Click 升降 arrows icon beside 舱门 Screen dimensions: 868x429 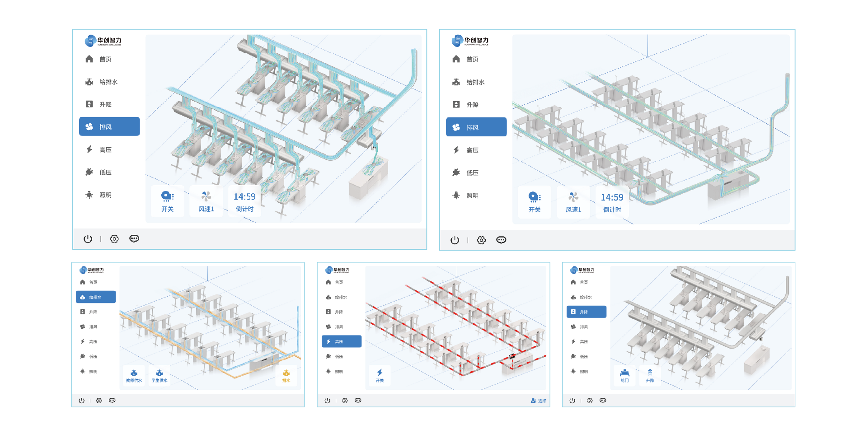[x=650, y=375]
